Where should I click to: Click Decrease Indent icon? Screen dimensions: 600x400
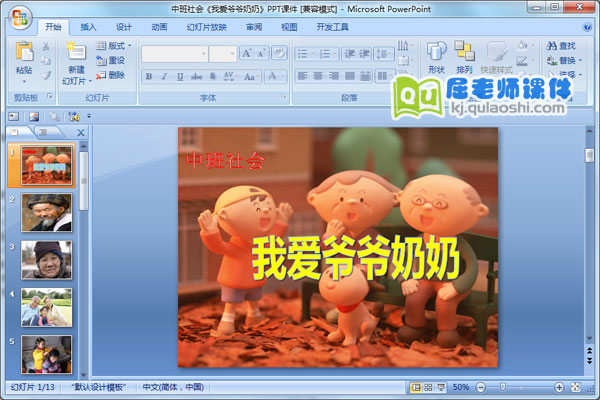[x=349, y=54]
